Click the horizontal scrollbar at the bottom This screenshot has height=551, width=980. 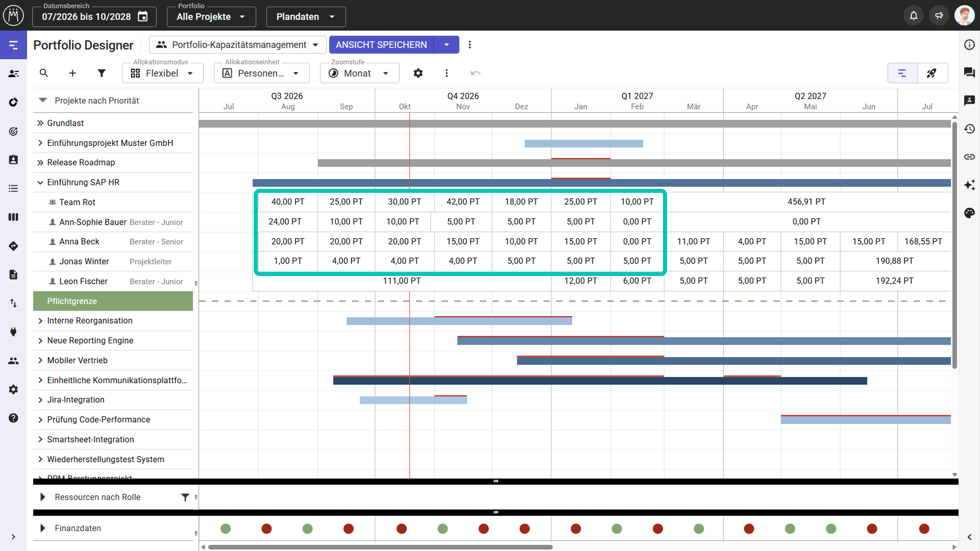(x=380, y=547)
